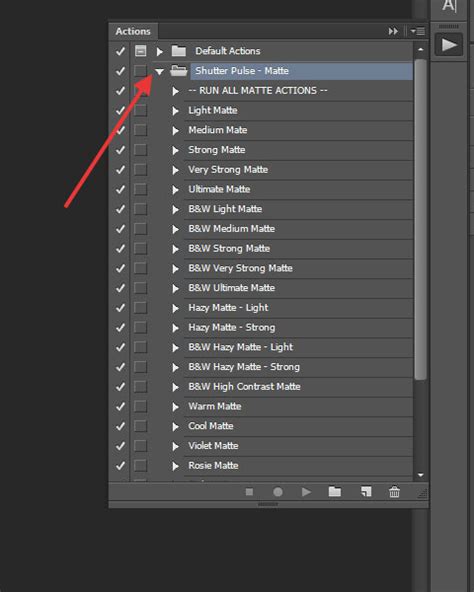Expand the RUN ALL MATTE ACTIONS steps
The height and width of the screenshot is (592, 474).
175,91
